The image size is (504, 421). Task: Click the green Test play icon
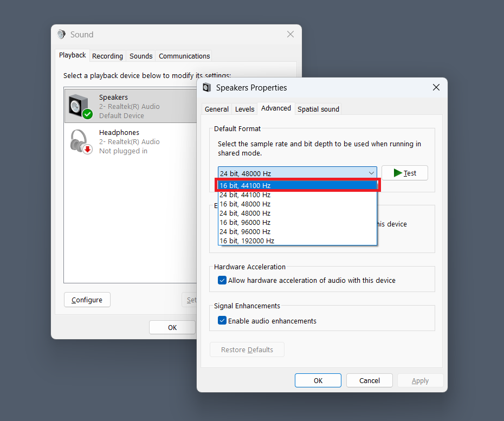click(x=398, y=173)
